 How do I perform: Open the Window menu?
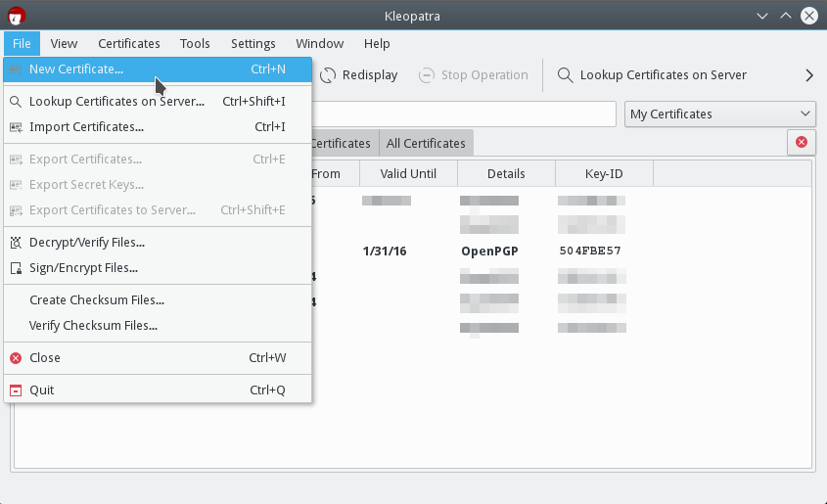click(x=320, y=43)
